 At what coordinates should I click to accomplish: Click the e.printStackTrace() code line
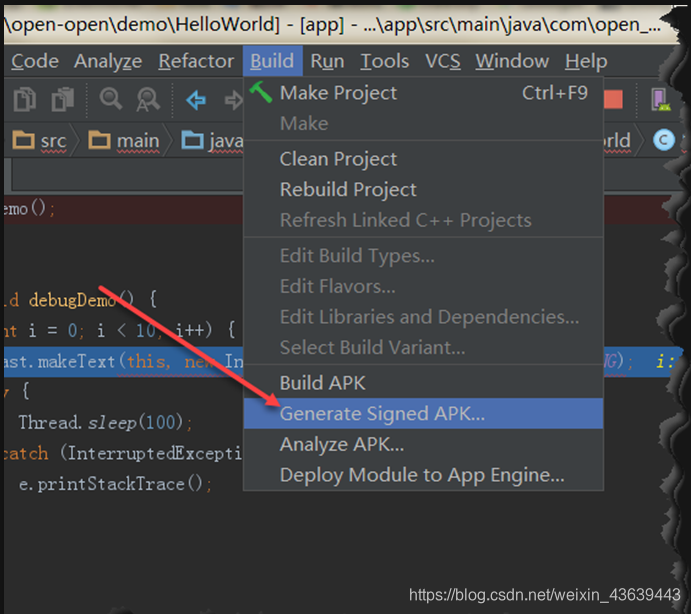coord(115,484)
